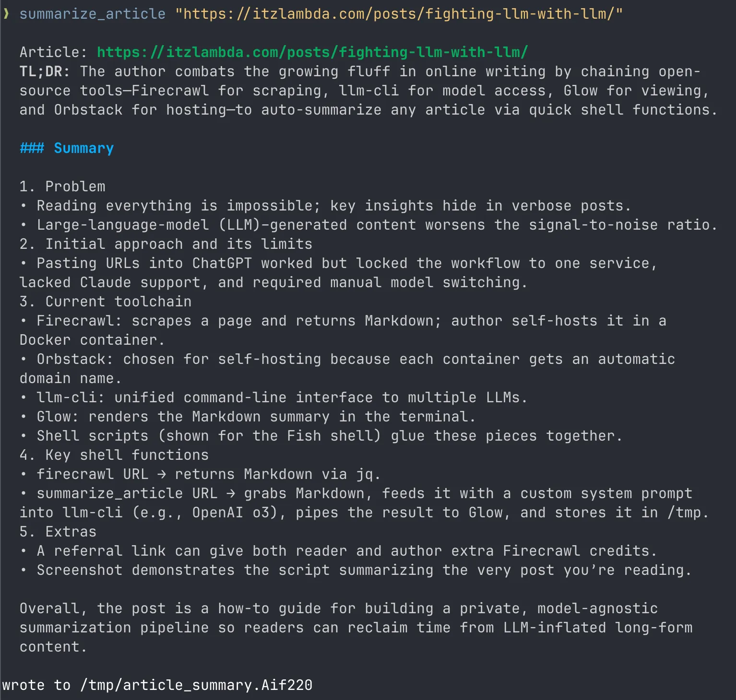The image size is (736, 700).
Task: Click the bullet dot before 'Shell scripts'
Action: tap(23, 436)
